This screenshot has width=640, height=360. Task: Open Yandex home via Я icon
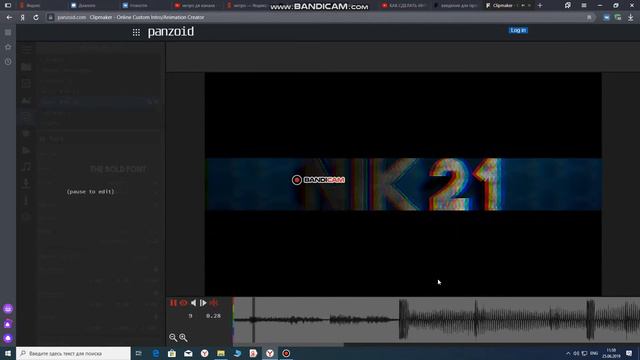click(x=23, y=18)
